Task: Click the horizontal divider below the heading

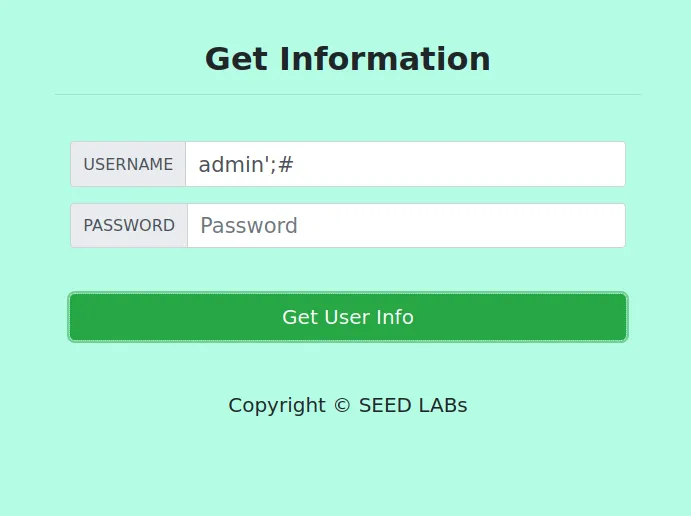Action: [x=347, y=94]
